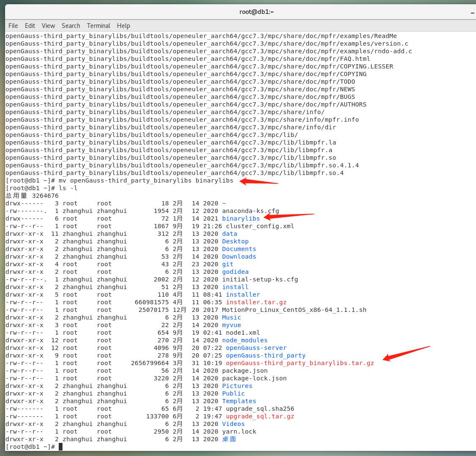The width and height of the screenshot is (476, 456).
Task: Click the installer directory entry
Action: [x=243, y=295]
